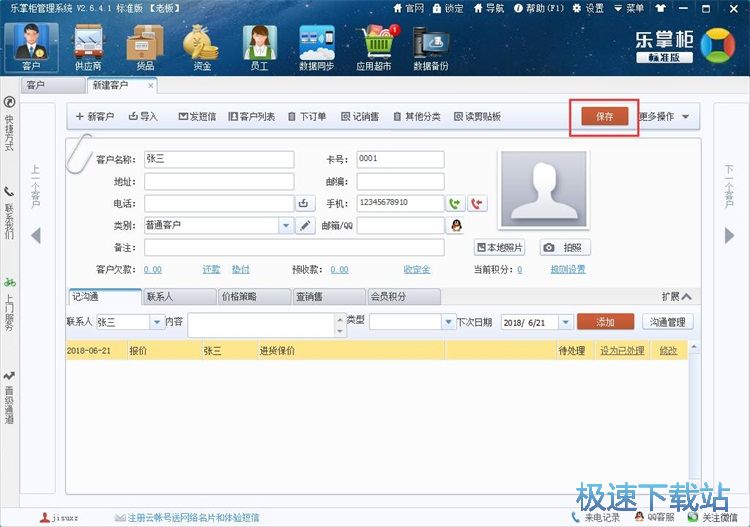Click the customer avatar photo placeholder
The height and width of the screenshot is (527, 750).
point(543,189)
